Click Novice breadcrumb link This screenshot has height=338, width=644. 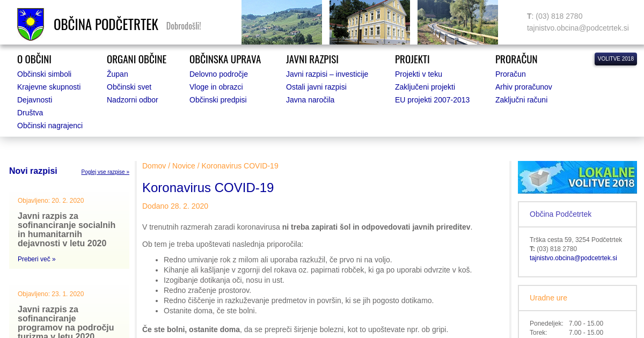pyautogui.click(x=184, y=166)
